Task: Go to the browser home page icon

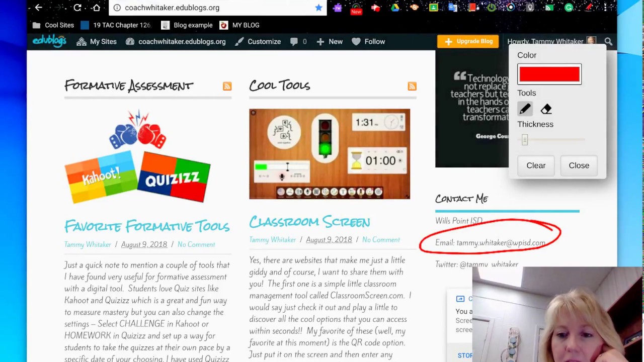Action: (x=96, y=8)
